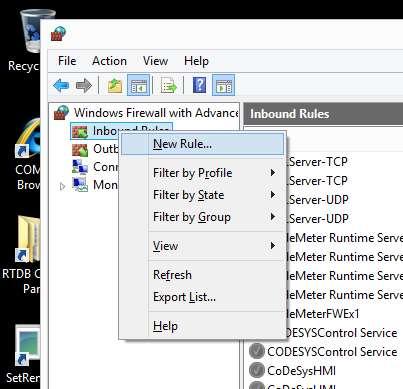Open the File menu in menu bar

[67, 61]
